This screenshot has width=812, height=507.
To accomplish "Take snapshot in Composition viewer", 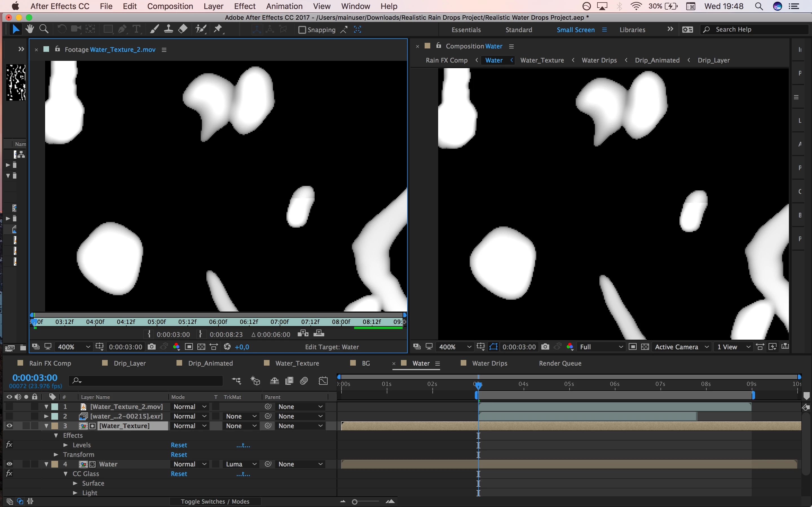I will click(x=545, y=347).
